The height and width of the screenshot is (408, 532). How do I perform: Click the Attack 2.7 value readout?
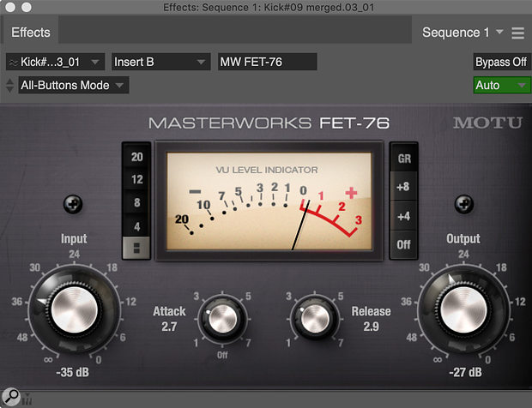(x=169, y=327)
